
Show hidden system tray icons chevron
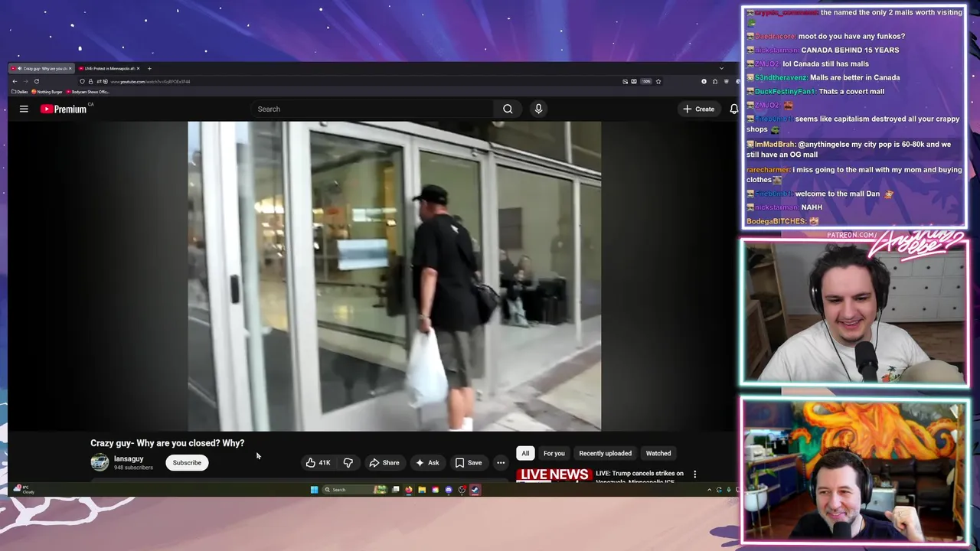click(709, 490)
